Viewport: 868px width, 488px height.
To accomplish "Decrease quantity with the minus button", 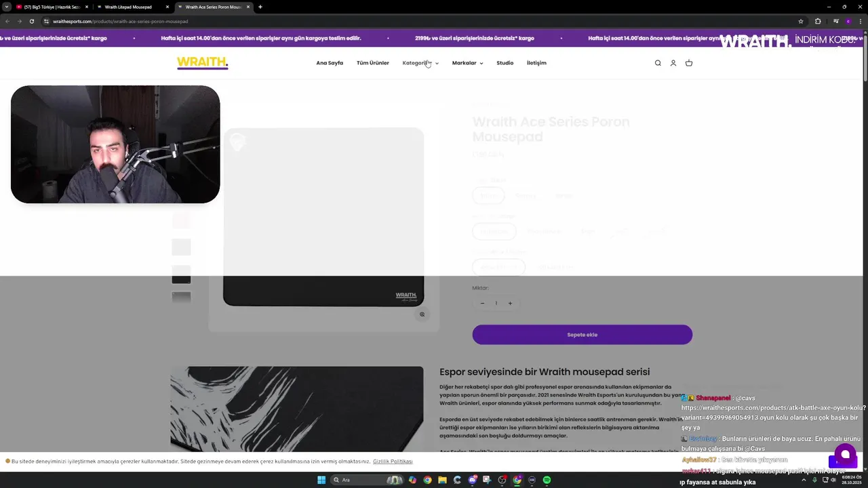I will [x=482, y=303].
